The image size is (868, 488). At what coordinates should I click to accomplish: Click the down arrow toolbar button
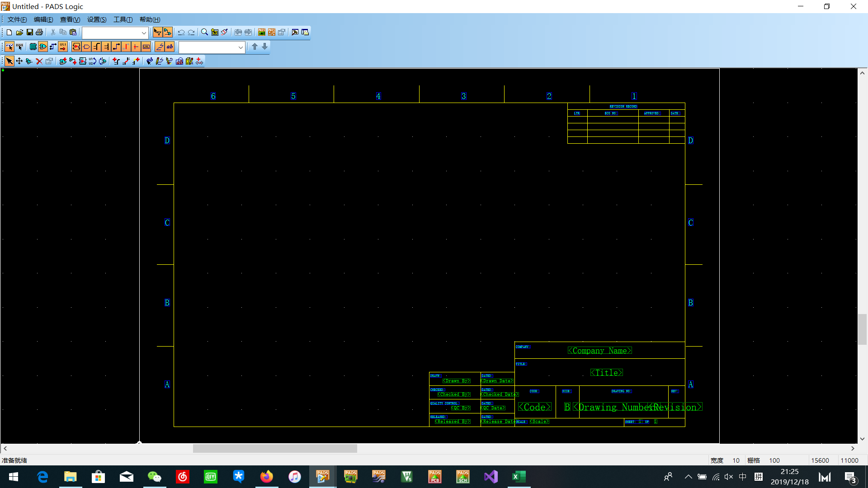click(265, 47)
